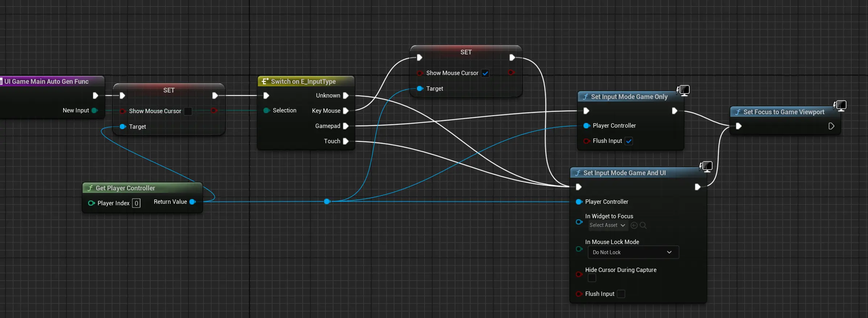Click the Key Mouse execution output pin
Screen dimensions: 868x318
[x=346, y=111]
